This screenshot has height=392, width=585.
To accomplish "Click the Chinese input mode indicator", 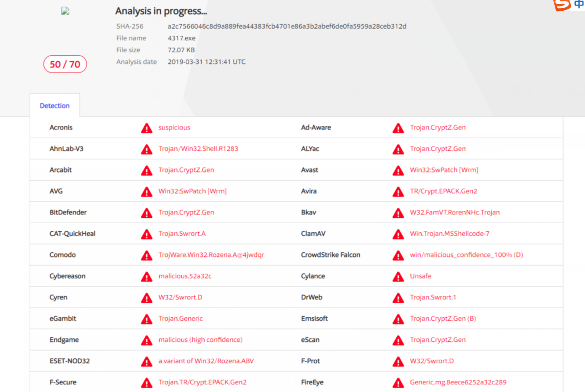I will click(x=579, y=4).
